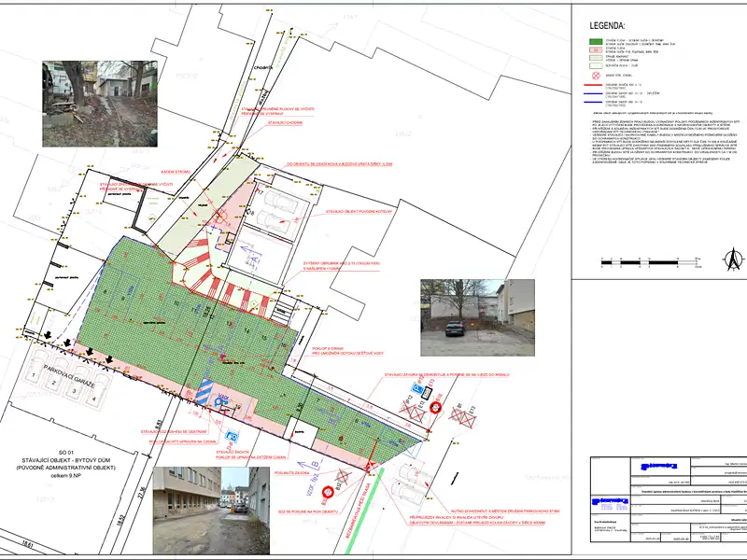The width and height of the screenshot is (747, 560).
Task: Click the black arrow above garage 4
Action: tap(109, 358)
